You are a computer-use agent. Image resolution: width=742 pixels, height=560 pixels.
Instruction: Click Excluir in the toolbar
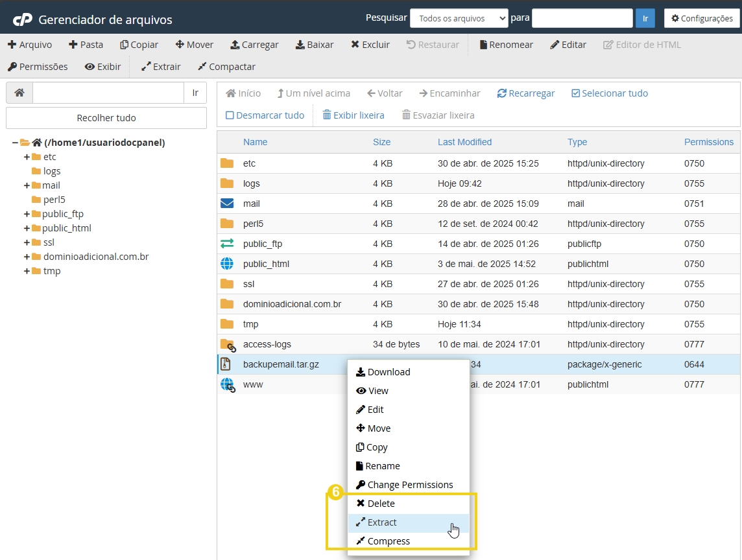[370, 45]
